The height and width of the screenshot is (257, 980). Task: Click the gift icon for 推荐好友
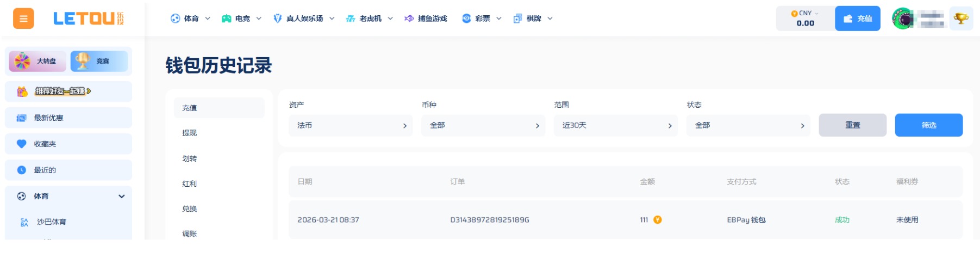click(22, 91)
